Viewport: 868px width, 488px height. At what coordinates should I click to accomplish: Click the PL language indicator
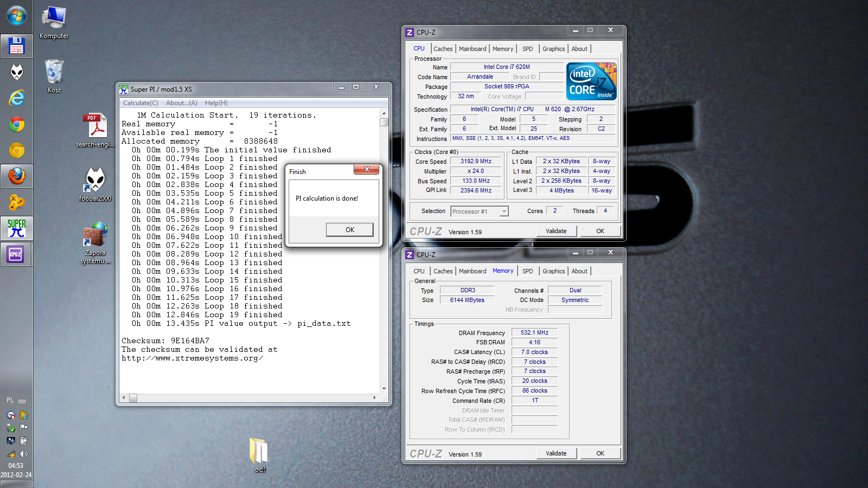pyautogui.click(x=10, y=400)
